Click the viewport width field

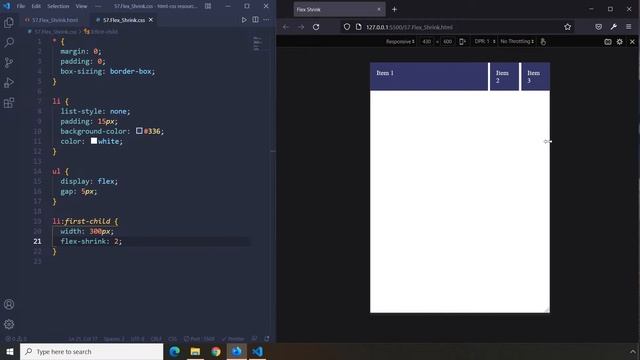click(427, 42)
